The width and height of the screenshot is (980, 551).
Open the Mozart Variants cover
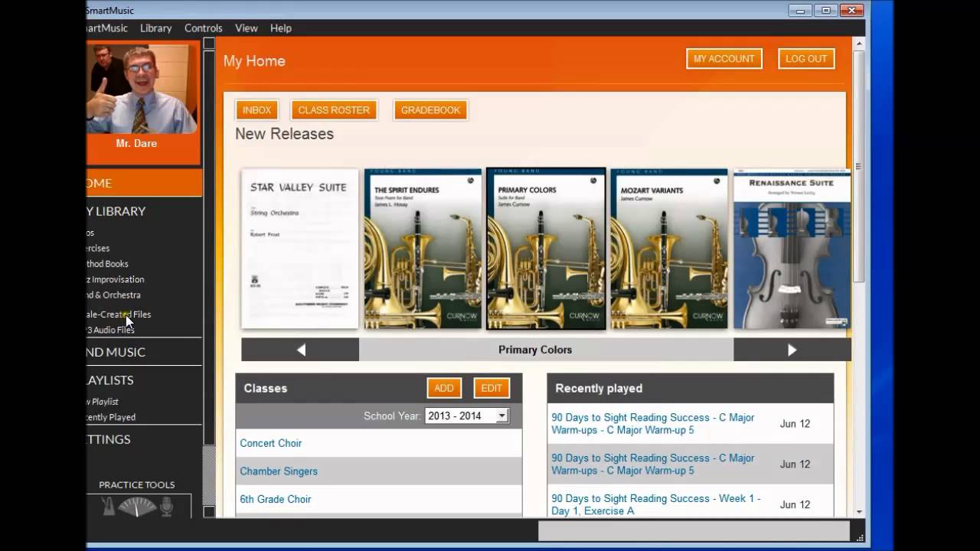click(x=669, y=249)
